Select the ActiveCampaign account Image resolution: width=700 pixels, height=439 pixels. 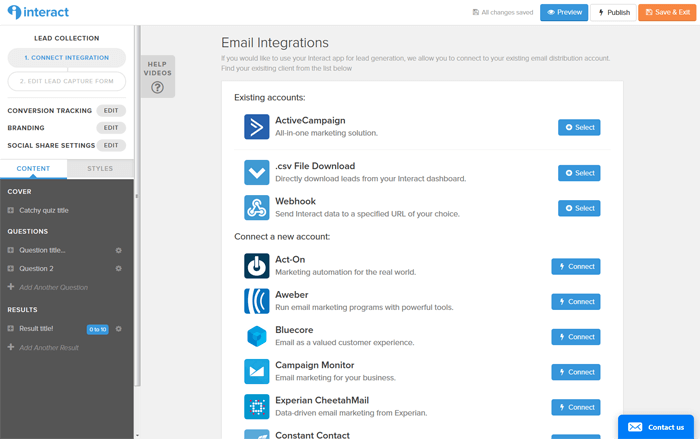pos(579,127)
